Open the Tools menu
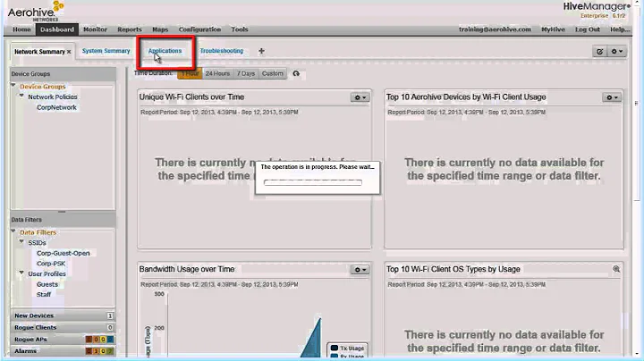Image resolution: width=644 pixels, height=361 pixels. pyautogui.click(x=240, y=29)
